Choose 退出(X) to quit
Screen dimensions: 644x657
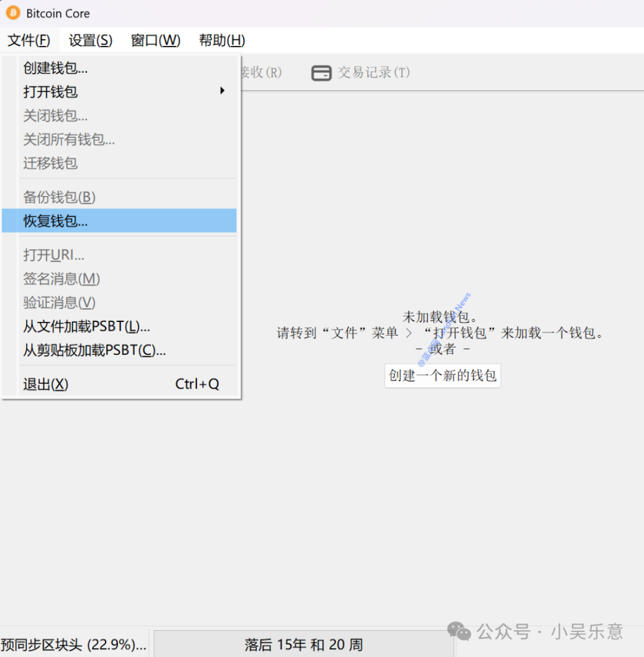[119, 384]
